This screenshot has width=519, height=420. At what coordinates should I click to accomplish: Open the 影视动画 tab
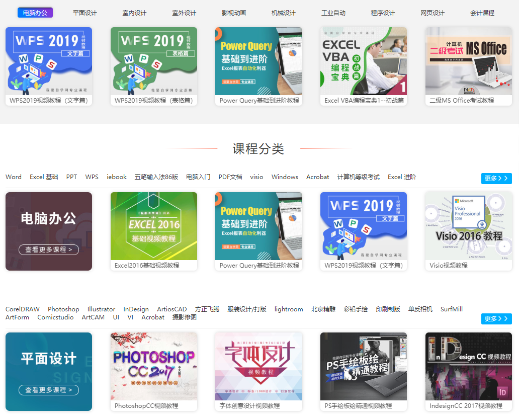point(234,13)
